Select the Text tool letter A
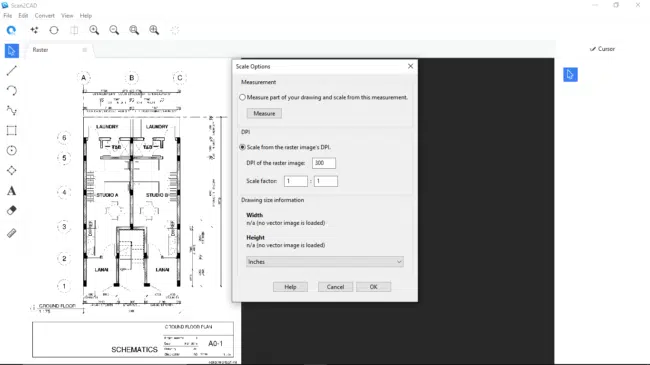The image size is (650, 365). [x=12, y=191]
